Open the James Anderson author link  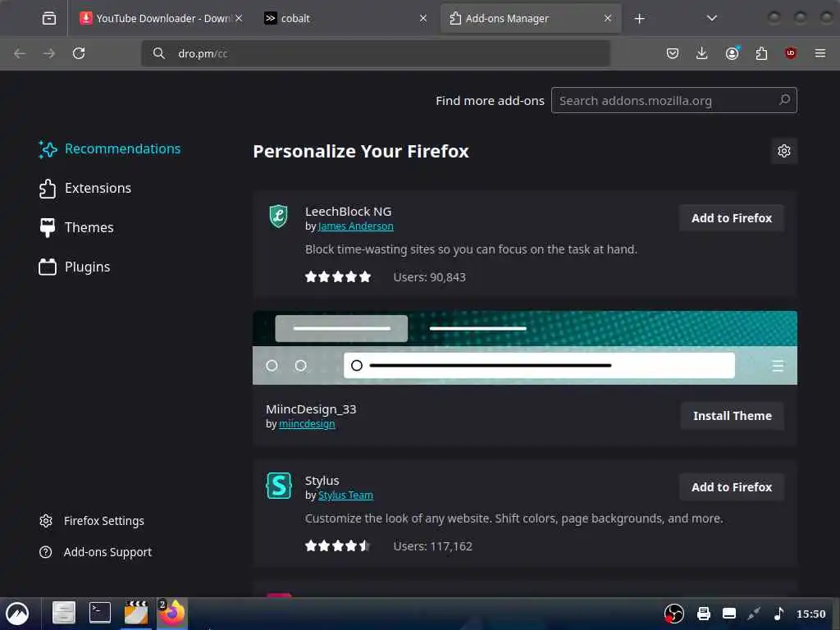click(356, 226)
